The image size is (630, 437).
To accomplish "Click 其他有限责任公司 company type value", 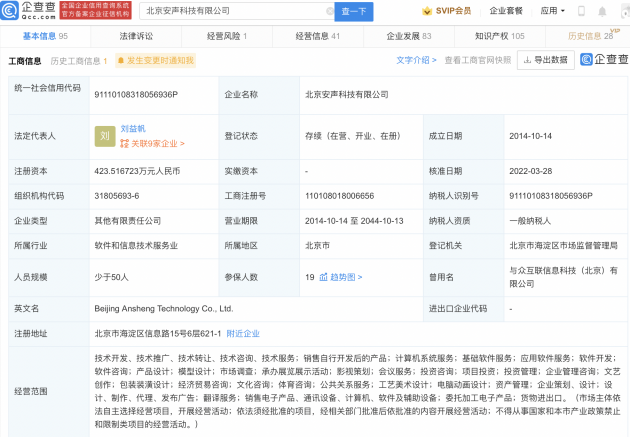I will 128,221.
